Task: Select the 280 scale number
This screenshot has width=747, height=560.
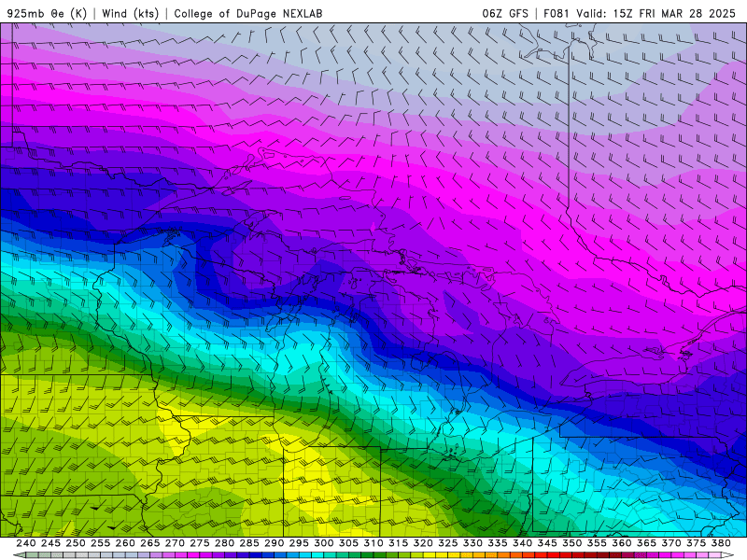Action: click(224, 543)
